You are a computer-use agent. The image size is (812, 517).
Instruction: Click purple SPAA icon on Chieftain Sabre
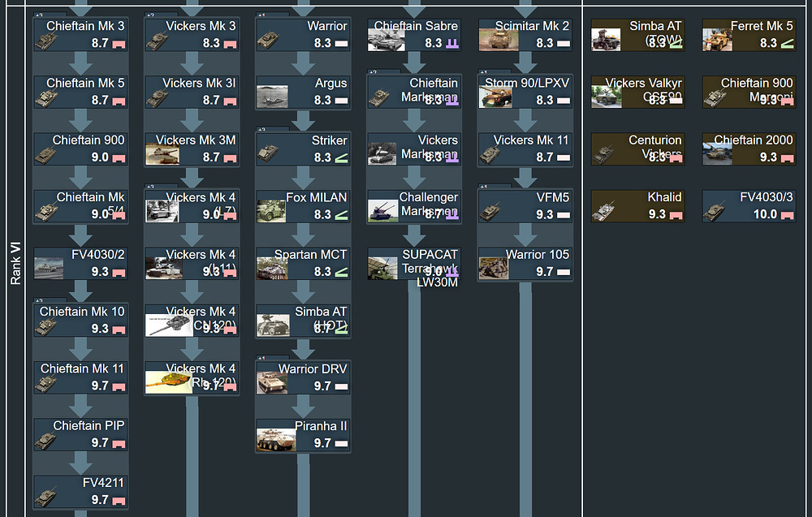[x=452, y=43]
